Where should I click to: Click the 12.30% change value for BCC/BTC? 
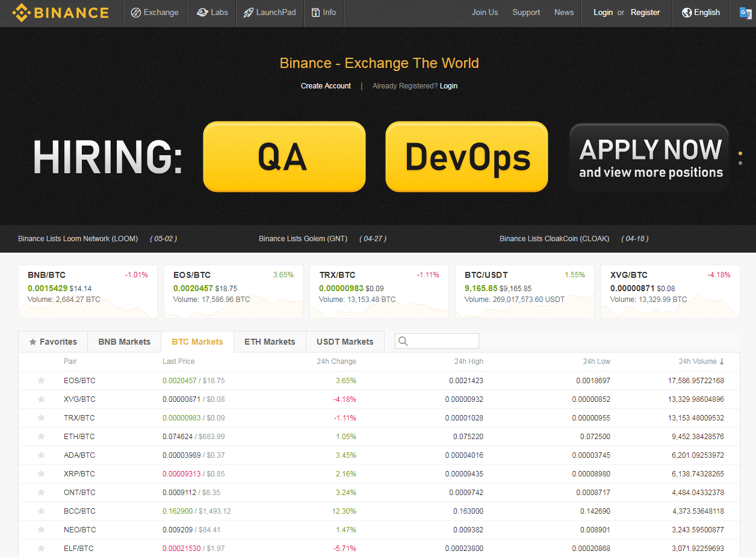[344, 511]
